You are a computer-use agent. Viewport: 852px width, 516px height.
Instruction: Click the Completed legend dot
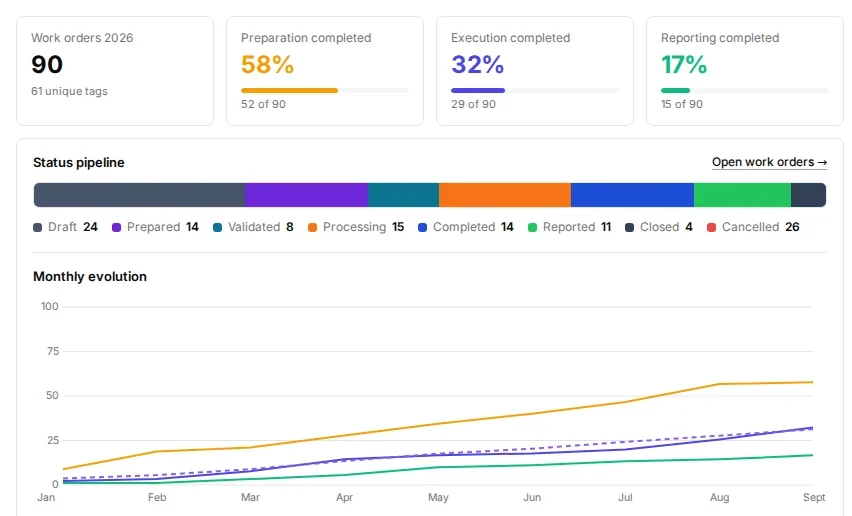pos(422,228)
